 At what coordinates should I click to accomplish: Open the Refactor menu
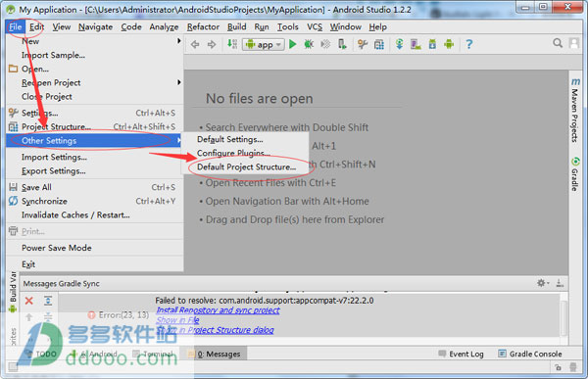203,27
